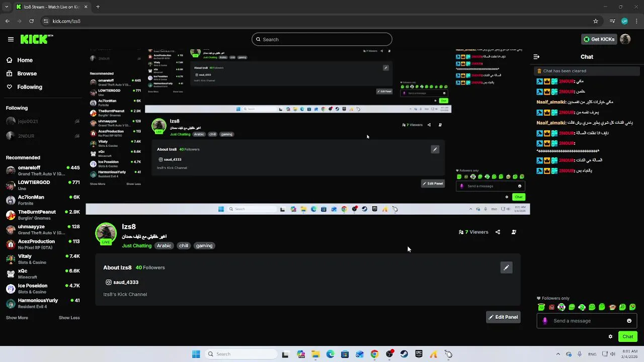
Task: Open a new browser tab
Action: click(98, 7)
